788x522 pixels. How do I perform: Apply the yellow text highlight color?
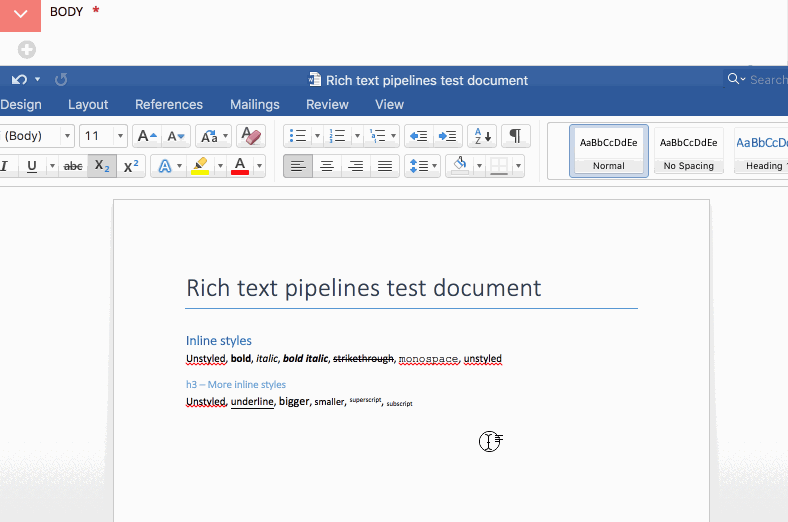click(x=200, y=166)
